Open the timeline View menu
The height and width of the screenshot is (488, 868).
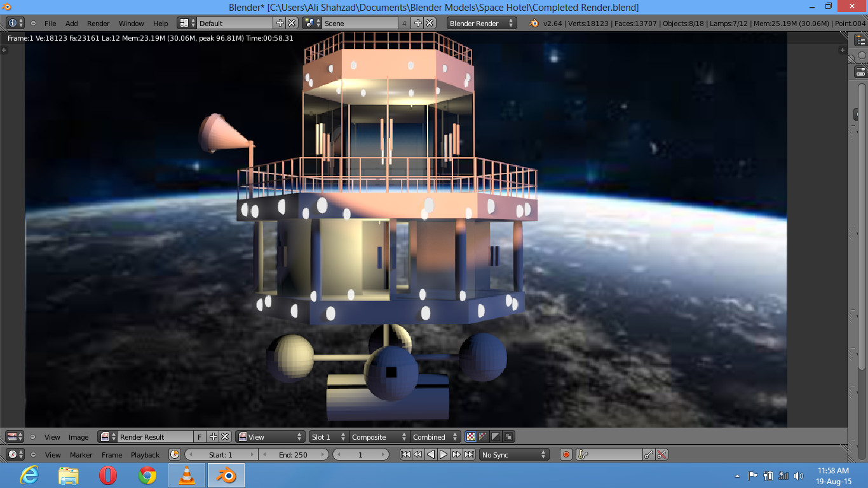(x=53, y=455)
